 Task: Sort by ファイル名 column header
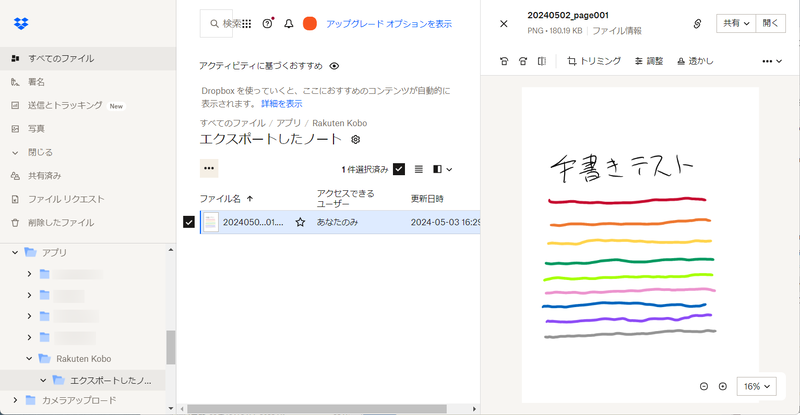click(x=226, y=199)
